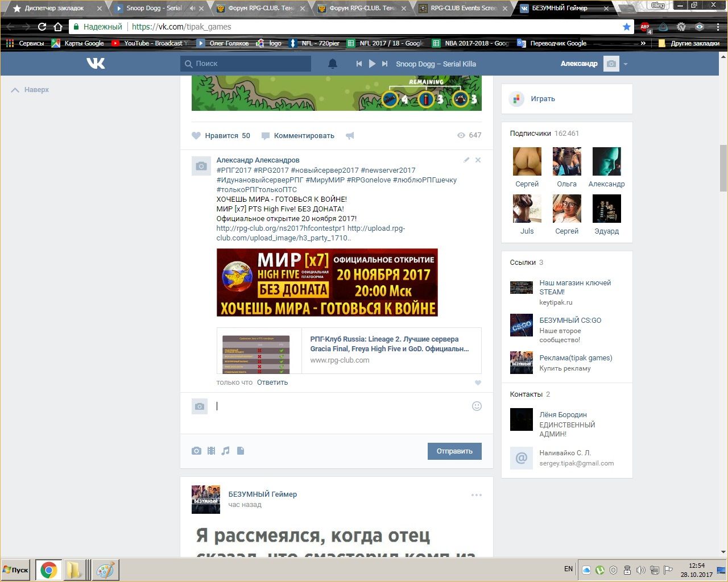
Task: Click the VK logo in header
Action: tap(96, 64)
